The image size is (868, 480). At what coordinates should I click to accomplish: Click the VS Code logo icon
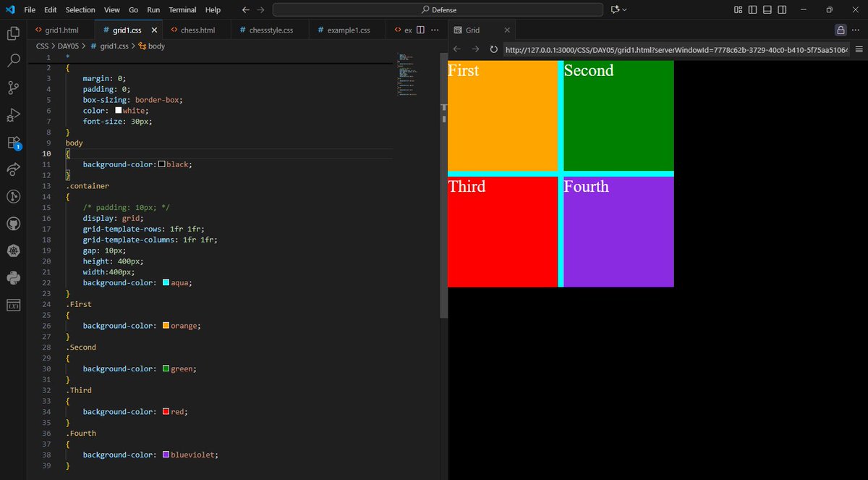point(9,9)
